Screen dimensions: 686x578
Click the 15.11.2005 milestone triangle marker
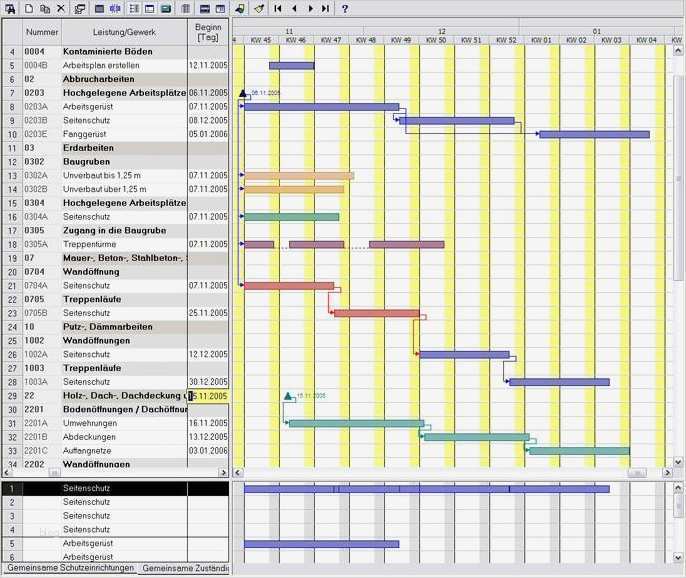[x=287, y=396]
